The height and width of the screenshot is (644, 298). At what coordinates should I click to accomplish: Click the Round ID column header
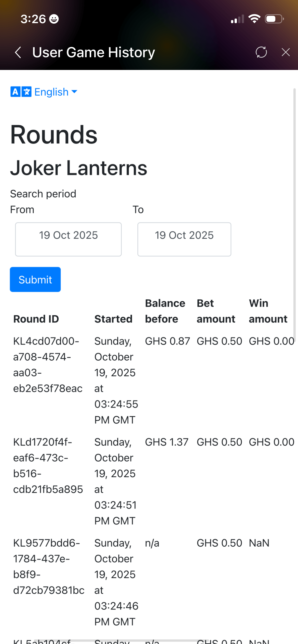pos(36,319)
